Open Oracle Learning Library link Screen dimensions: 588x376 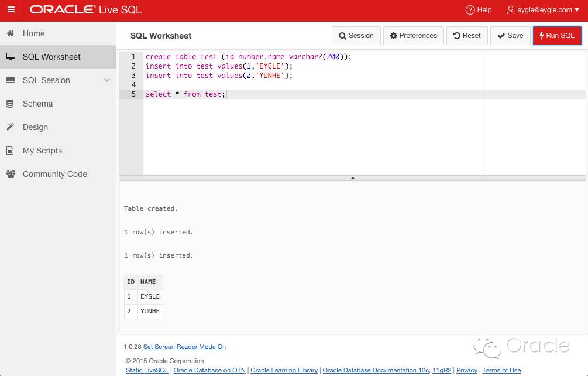(284, 370)
